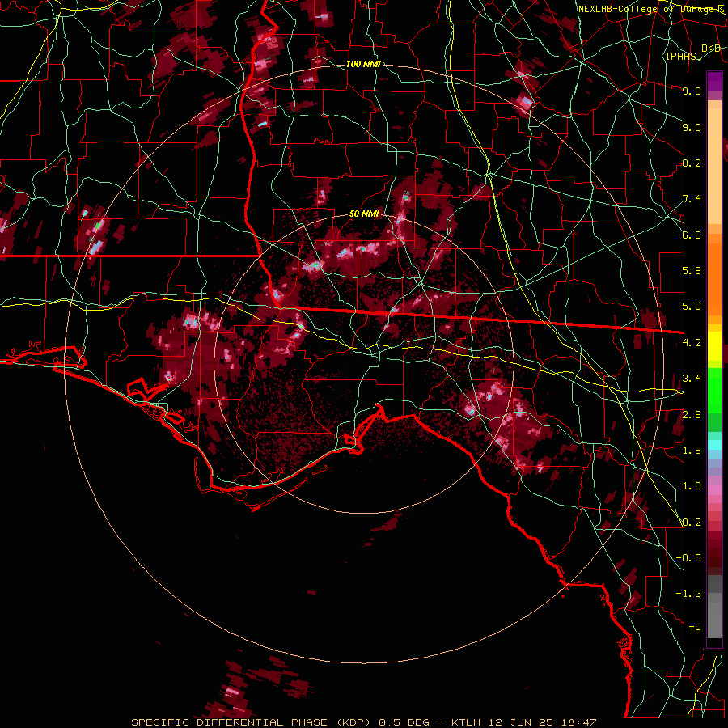Pick the cyan color bar segment
The height and width of the screenshot is (728, 728).
click(714, 445)
